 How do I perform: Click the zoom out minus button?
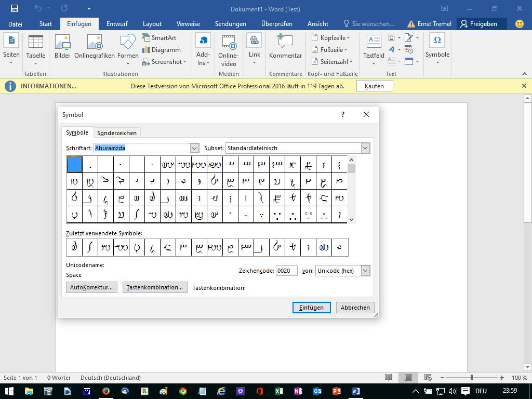442,378
